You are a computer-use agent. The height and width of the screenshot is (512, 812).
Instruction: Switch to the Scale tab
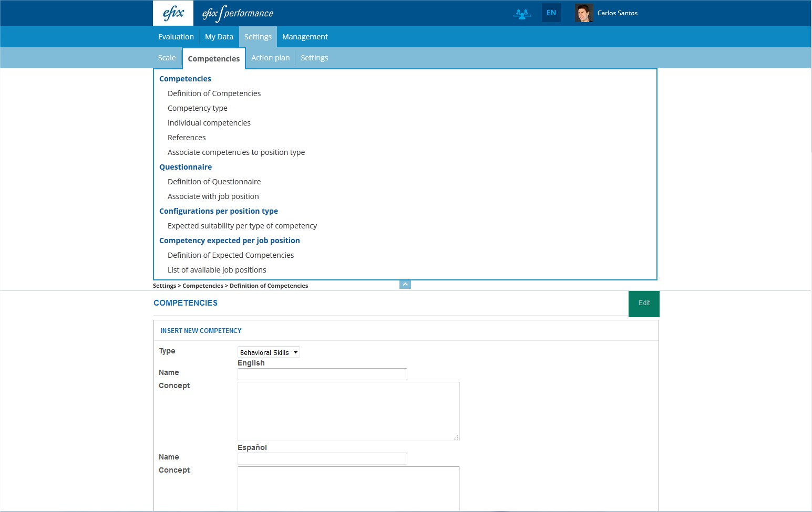167,57
